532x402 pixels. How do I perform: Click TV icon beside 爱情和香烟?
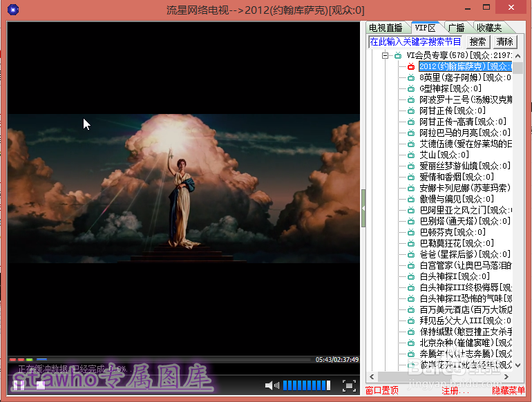(x=411, y=177)
